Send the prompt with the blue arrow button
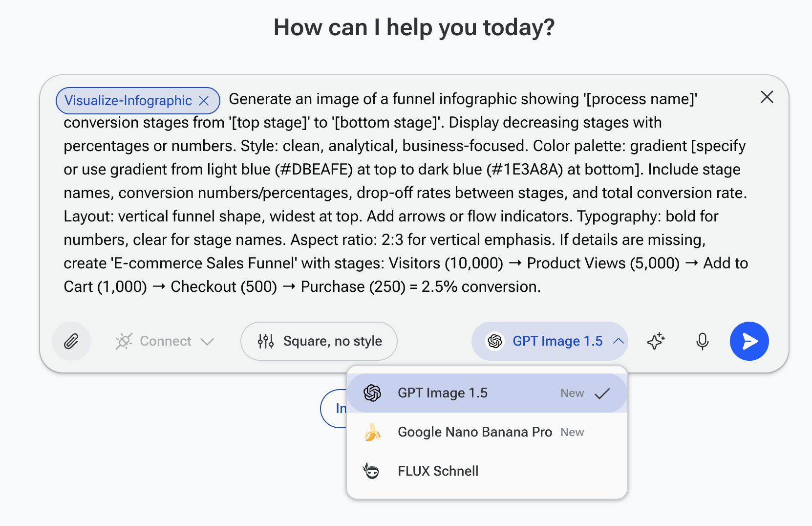Viewport: 812px width, 526px height. coord(749,341)
